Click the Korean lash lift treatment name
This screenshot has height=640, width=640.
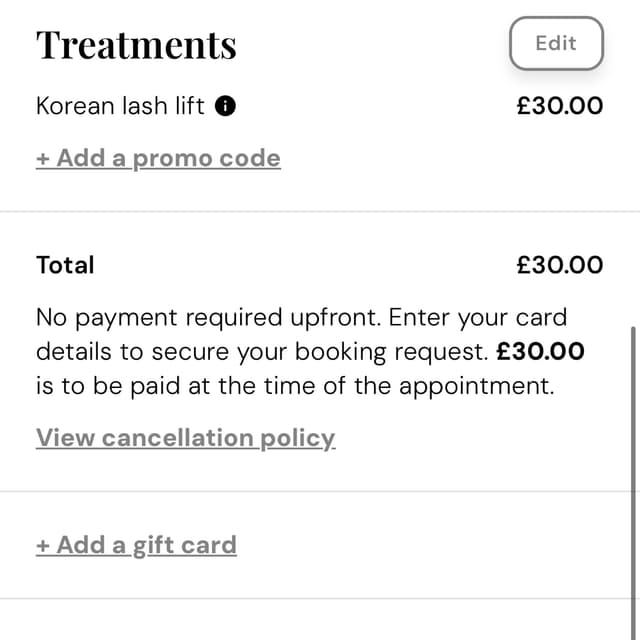pyautogui.click(x=120, y=106)
